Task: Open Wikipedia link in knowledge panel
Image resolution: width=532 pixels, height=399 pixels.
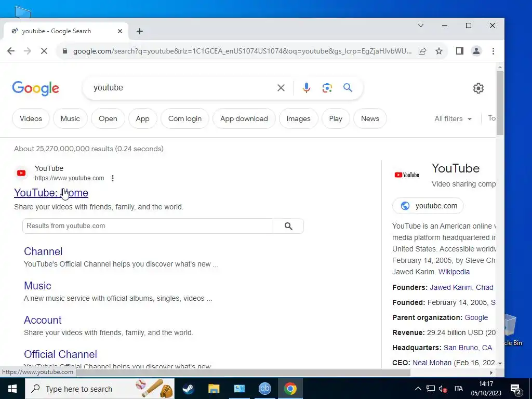Action: coord(454,272)
